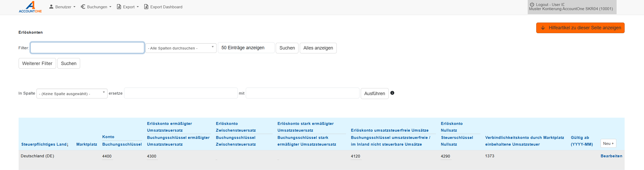Click Weiterer Filter button
Screen dimensions: 644x170
(x=37, y=63)
